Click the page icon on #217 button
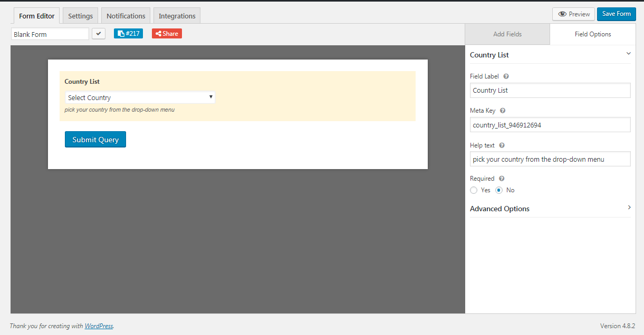Image resolution: width=644 pixels, height=335 pixels. (121, 33)
